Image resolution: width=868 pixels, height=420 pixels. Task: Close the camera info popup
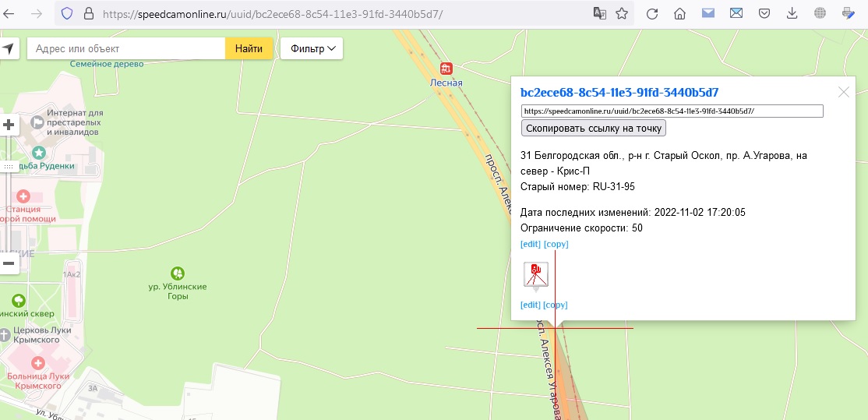click(843, 92)
